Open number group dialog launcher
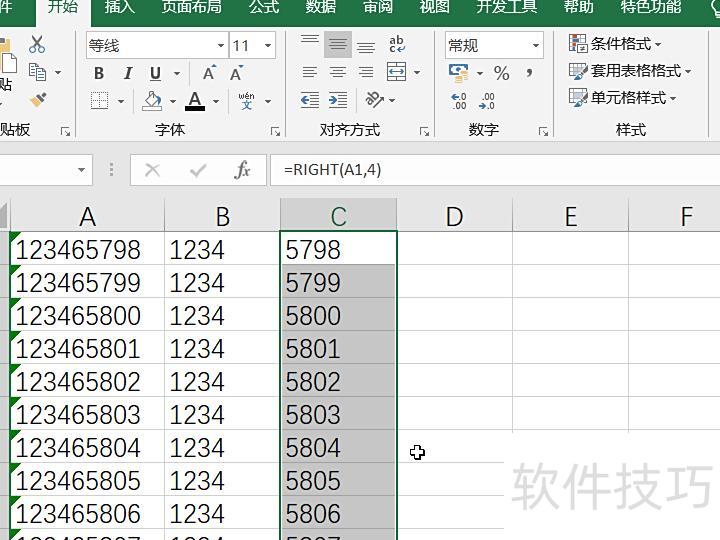This screenshot has width=720, height=540. pyautogui.click(x=543, y=132)
